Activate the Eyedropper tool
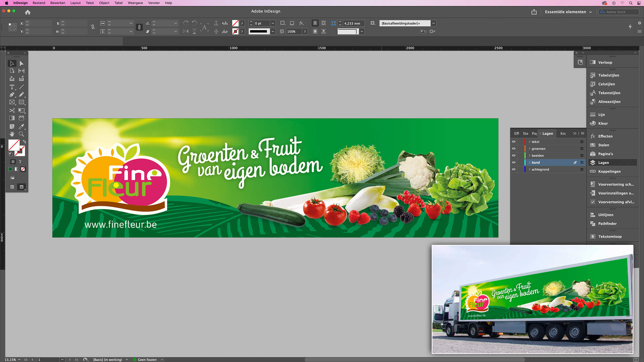Image resolution: width=644 pixels, height=362 pixels. pos(21,126)
